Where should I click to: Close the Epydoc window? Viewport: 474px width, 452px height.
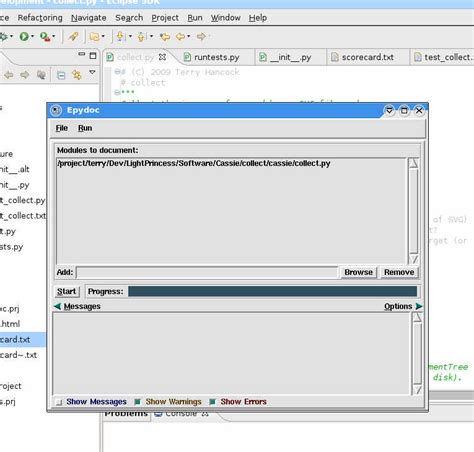tap(419, 110)
